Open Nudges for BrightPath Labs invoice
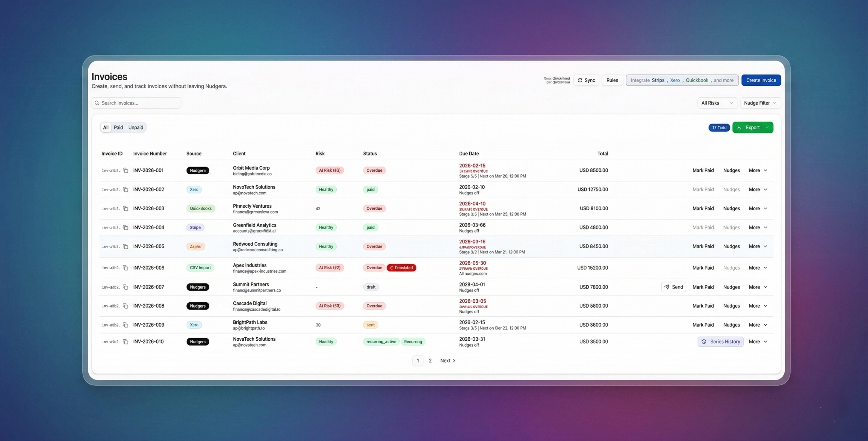 click(x=731, y=325)
